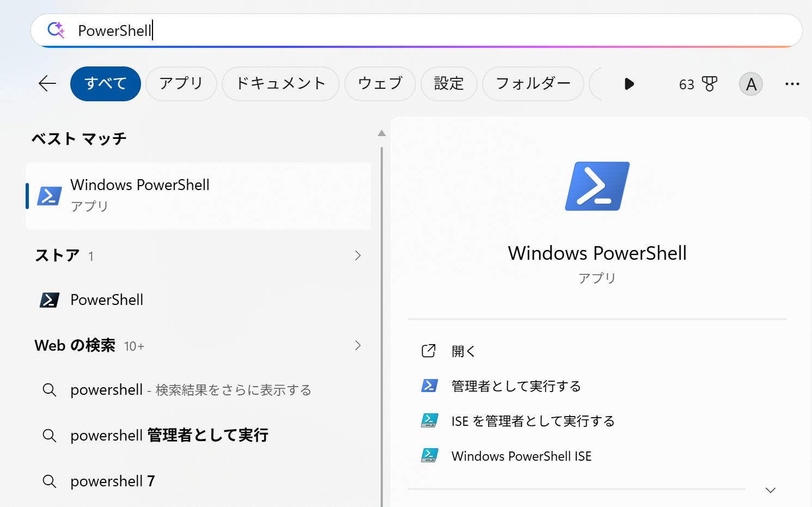The width and height of the screenshot is (812, 507).
Task: Click the Web の検索 section heading
Action: [75, 345]
